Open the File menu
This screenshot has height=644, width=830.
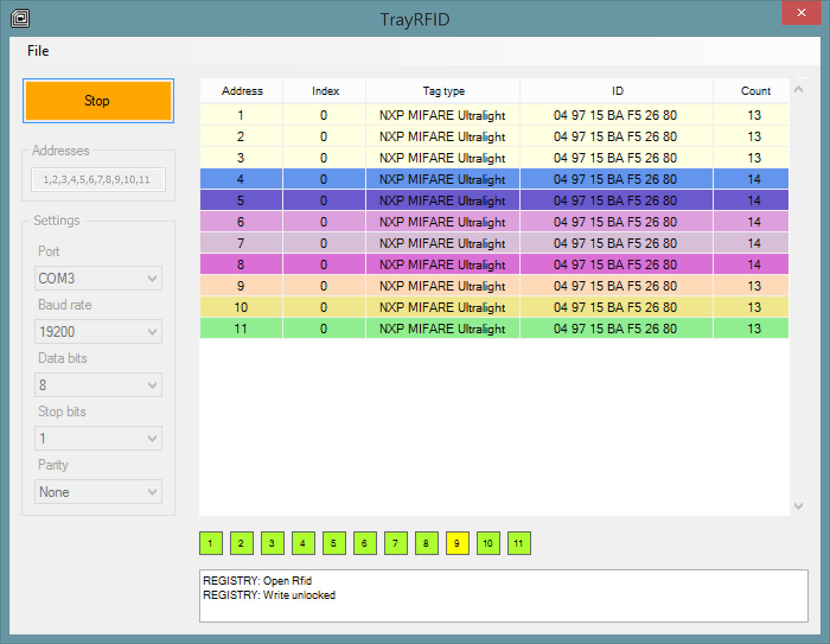[38, 51]
